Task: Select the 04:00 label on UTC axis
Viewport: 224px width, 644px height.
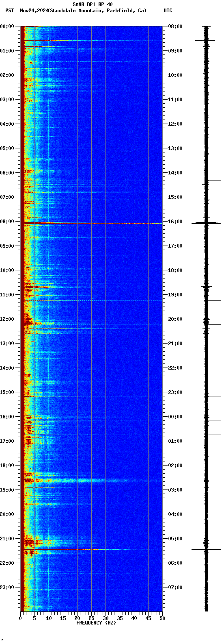Action: pyautogui.click(x=175, y=514)
